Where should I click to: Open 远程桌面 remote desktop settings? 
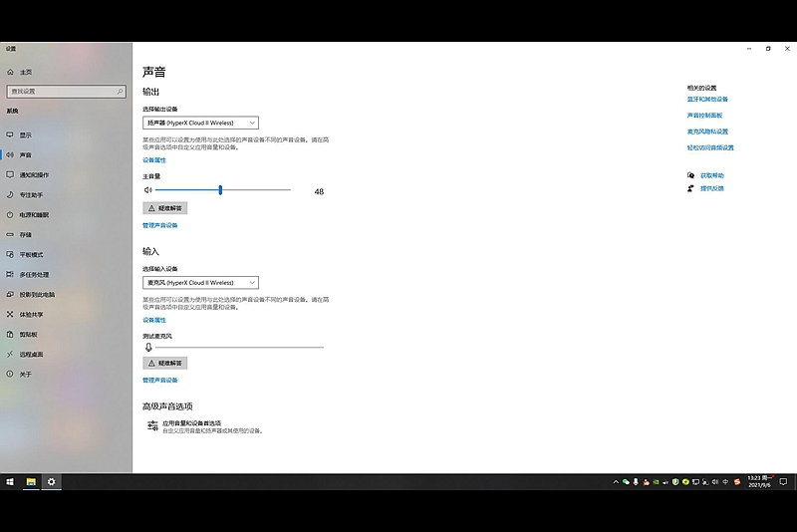(x=31, y=354)
